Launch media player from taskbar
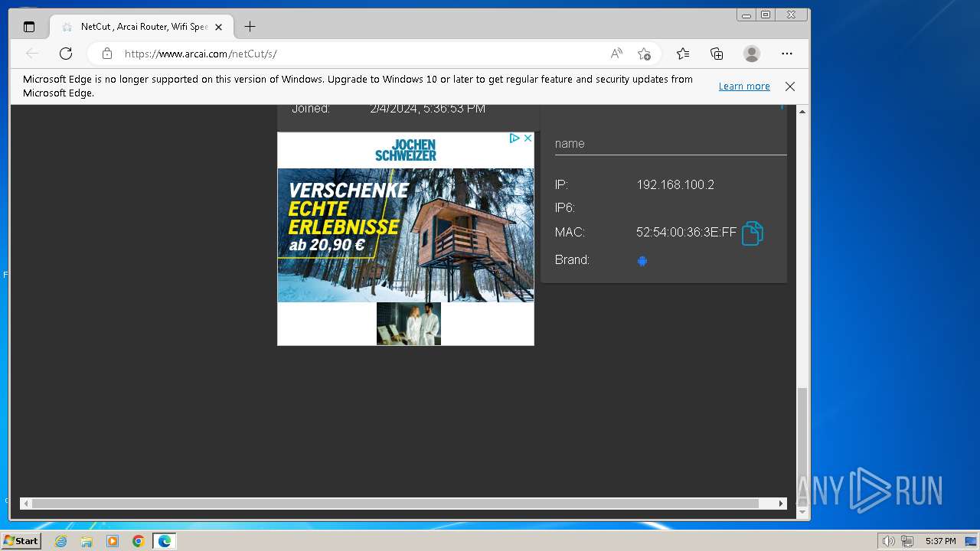This screenshot has height=551, width=980. 113,541
